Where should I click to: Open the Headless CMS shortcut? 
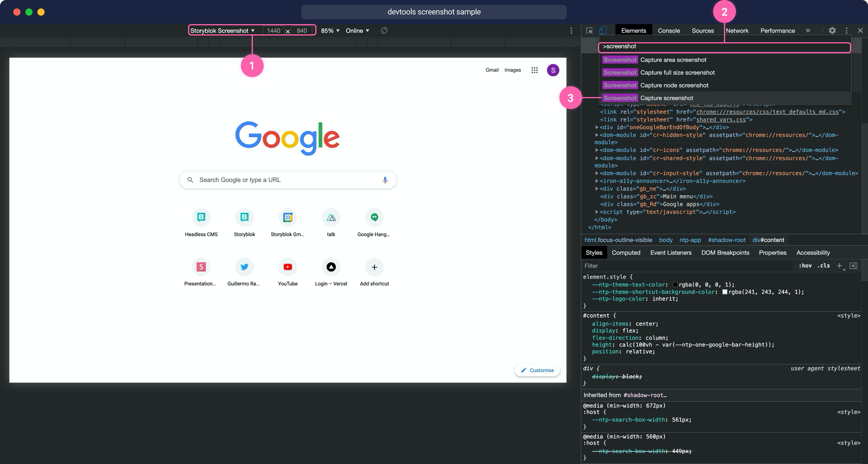[201, 223]
